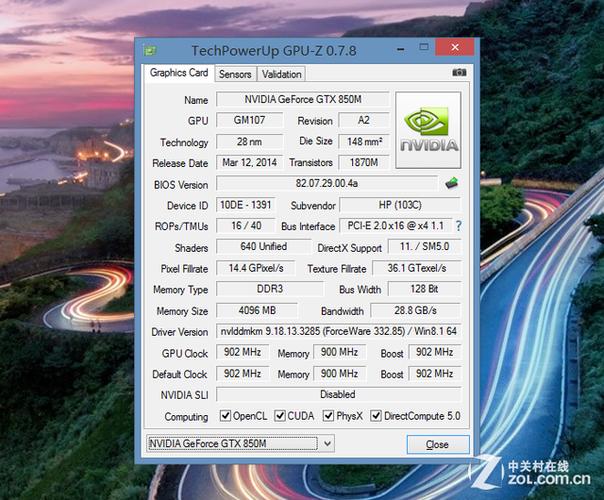Switch to the Validation tab
The width and height of the screenshot is (604, 500).
pos(282,74)
